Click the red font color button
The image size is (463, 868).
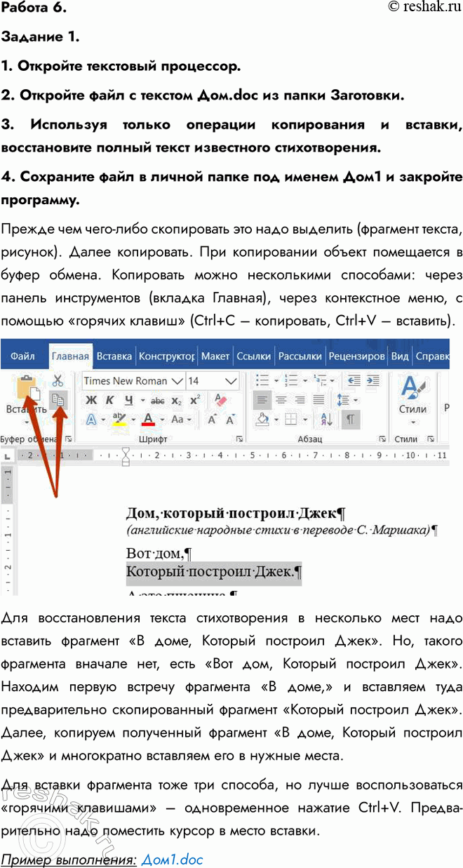tap(148, 420)
